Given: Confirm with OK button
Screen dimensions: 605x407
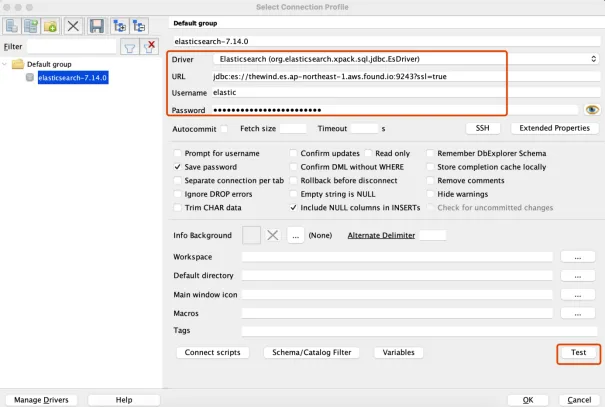Looking at the screenshot, I should (x=528, y=400).
